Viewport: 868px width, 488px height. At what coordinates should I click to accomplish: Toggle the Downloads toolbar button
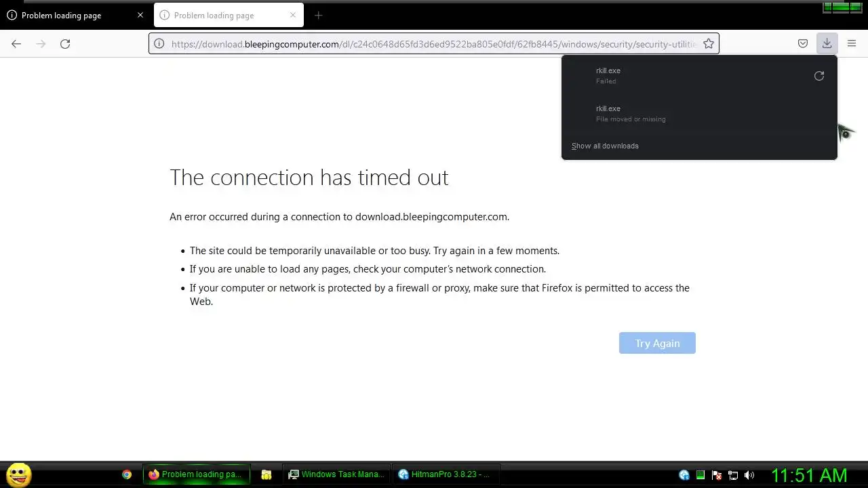coord(827,44)
